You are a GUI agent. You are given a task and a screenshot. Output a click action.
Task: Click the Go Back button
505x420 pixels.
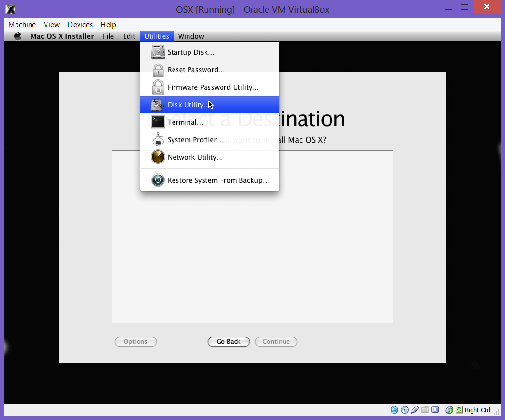[x=229, y=341]
